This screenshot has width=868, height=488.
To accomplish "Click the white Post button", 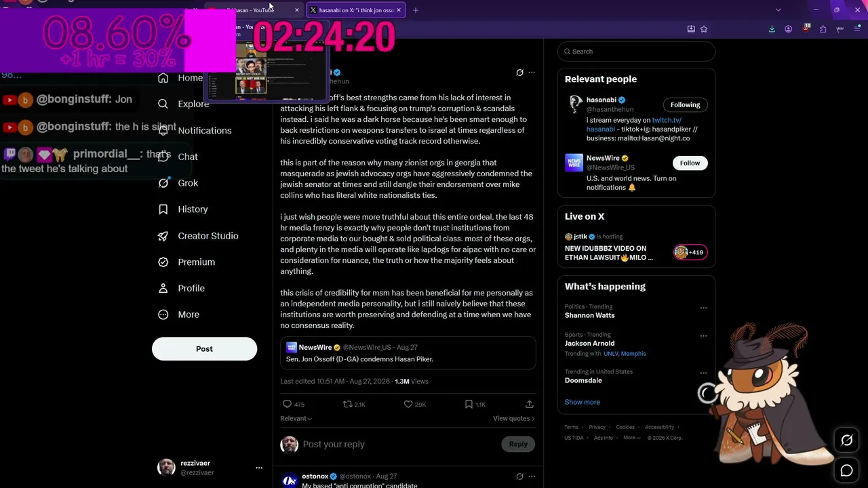I will click(x=204, y=349).
